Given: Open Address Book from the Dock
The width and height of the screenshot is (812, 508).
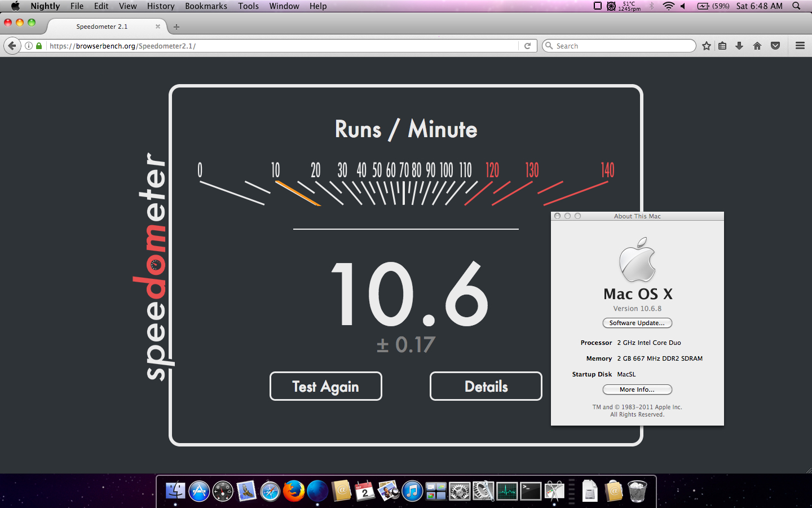Looking at the screenshot, I should pos(341,491).
